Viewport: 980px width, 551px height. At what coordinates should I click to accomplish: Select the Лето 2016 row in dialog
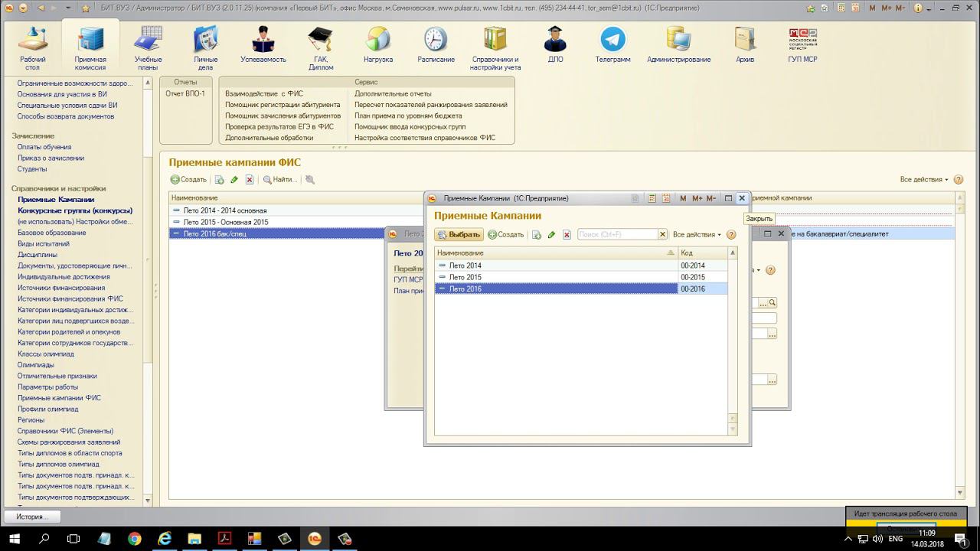pyautogui.click(x=581, y=289)
